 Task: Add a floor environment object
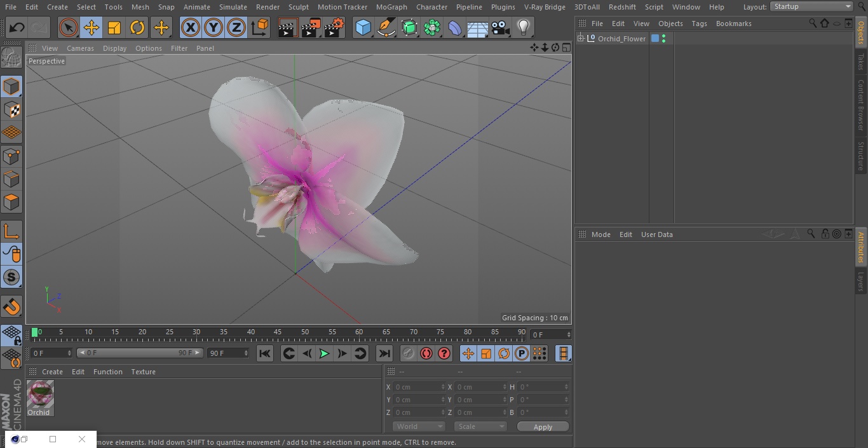478,27
